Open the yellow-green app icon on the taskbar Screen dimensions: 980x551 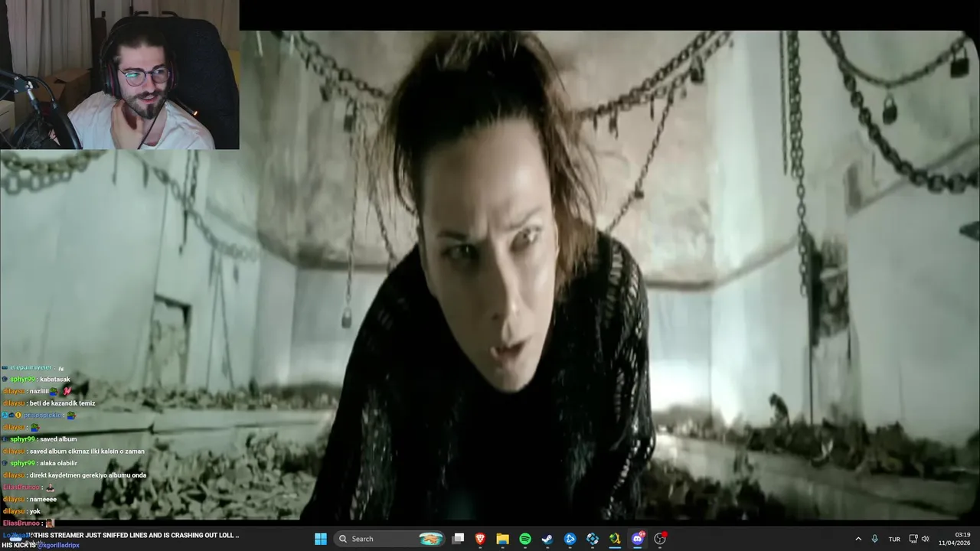pos(615,539)
